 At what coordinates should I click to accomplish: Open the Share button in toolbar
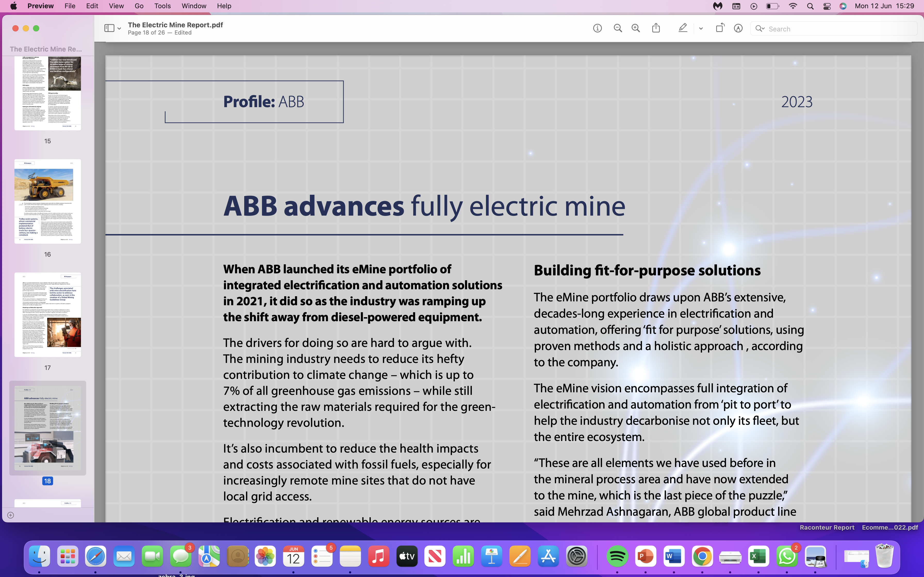coord(656,28)
